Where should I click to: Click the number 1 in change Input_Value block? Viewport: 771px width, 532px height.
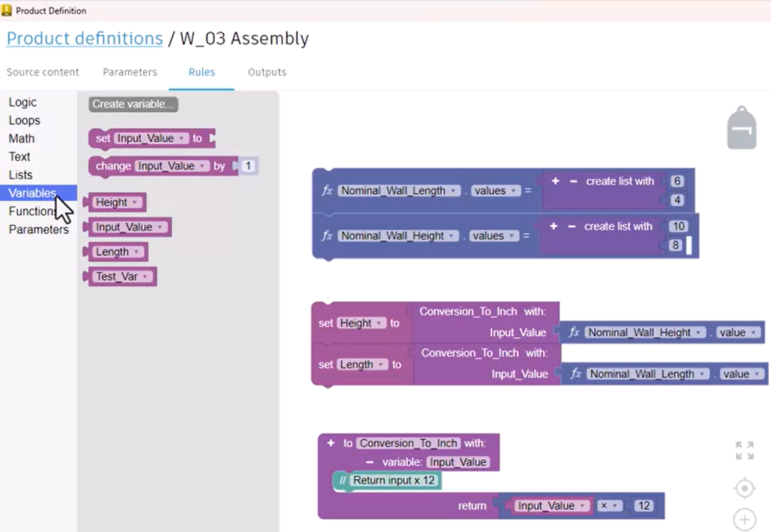248,166
